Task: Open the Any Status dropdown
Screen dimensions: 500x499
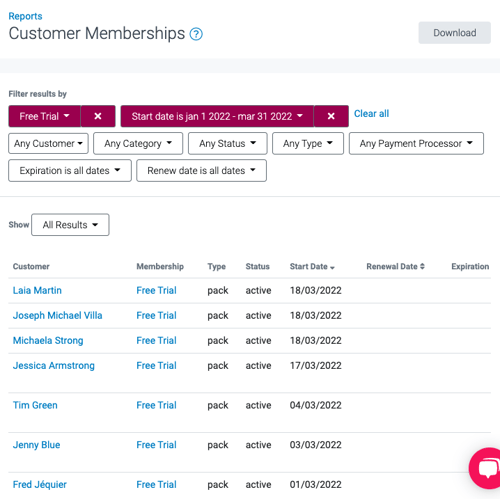Action: click(x=228, y=143)
